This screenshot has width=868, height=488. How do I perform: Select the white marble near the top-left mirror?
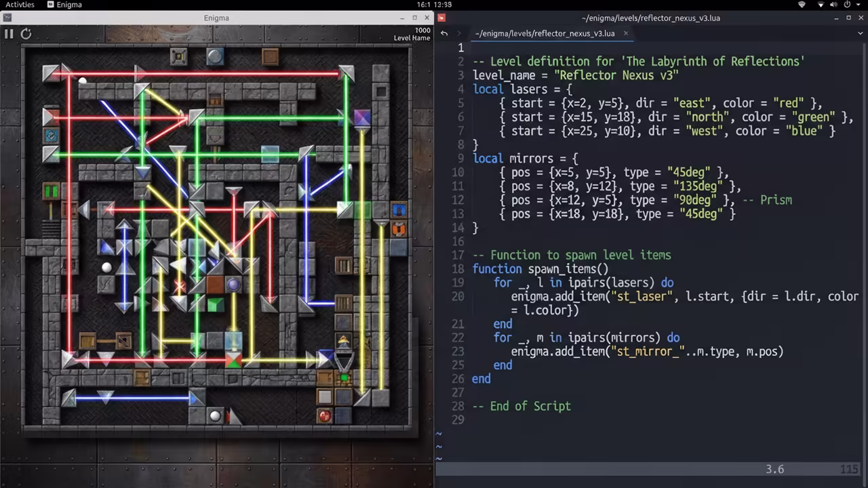(x=82, y=81)
